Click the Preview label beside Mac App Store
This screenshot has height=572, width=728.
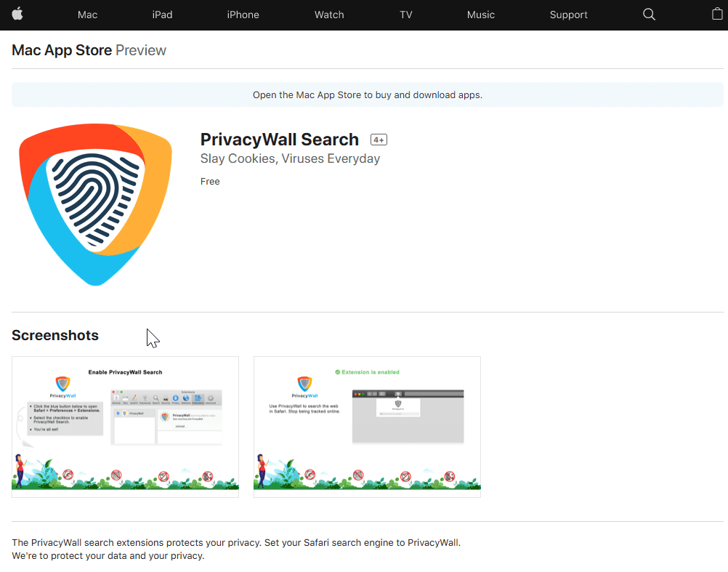coord(141,50)
